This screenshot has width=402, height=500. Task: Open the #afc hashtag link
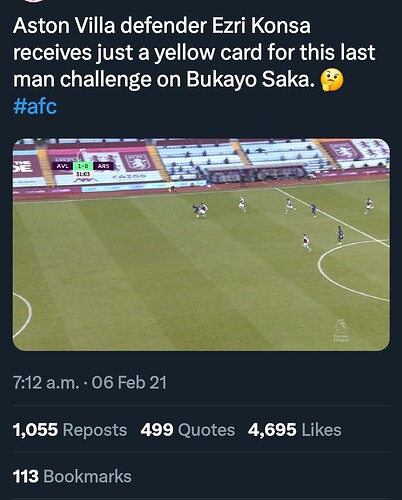point(35,107)
